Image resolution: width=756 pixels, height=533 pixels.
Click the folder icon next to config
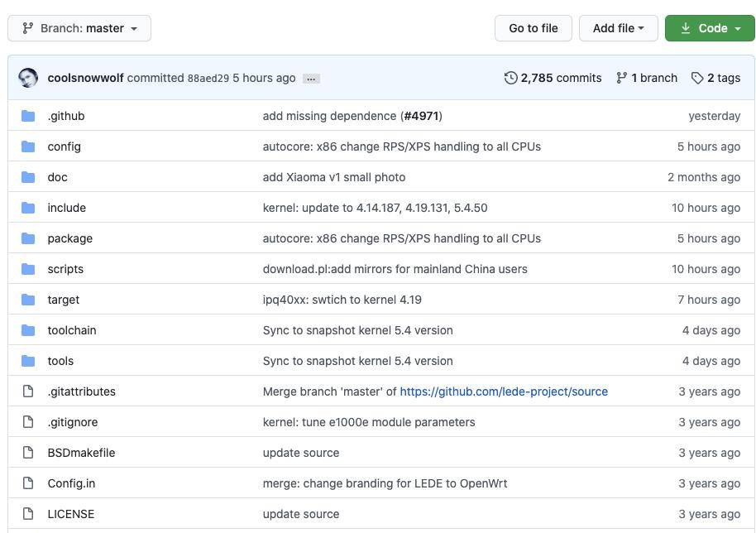pos(28,146)
